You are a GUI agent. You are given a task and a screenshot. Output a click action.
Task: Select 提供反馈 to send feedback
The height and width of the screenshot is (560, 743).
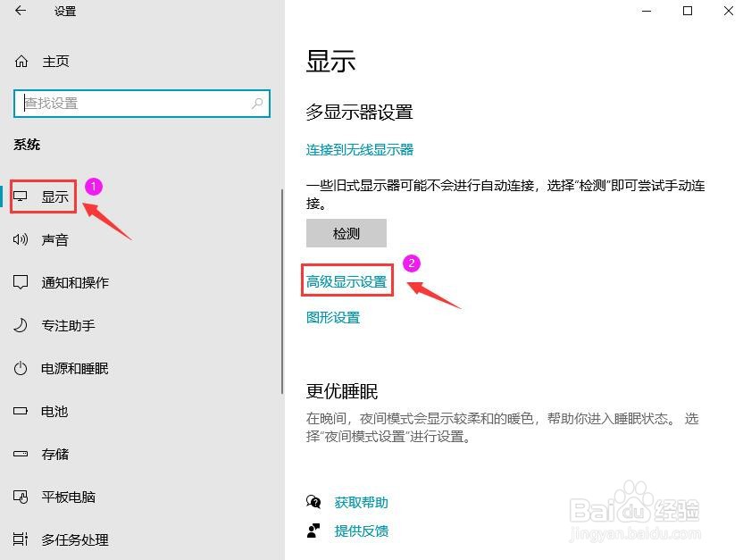tap(360, 531)
